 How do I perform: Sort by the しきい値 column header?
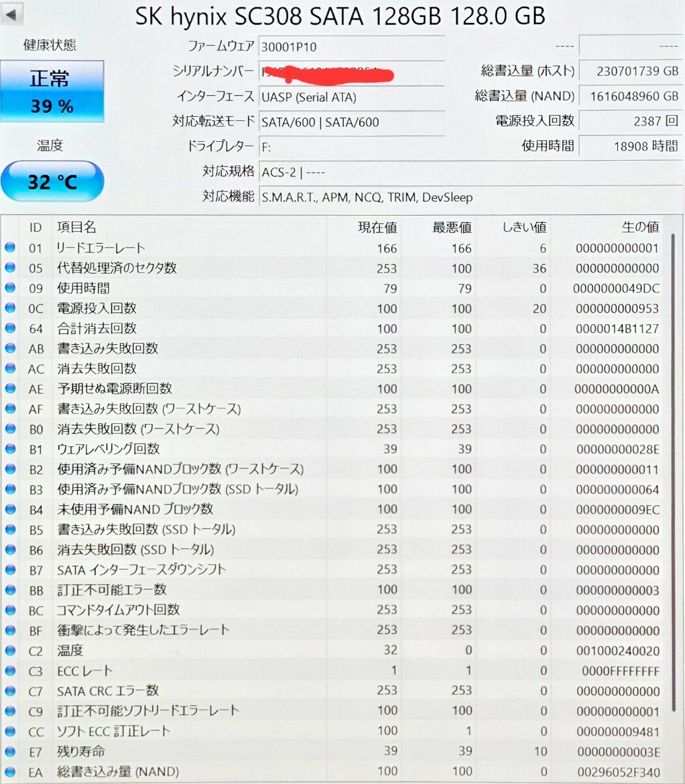524,227
